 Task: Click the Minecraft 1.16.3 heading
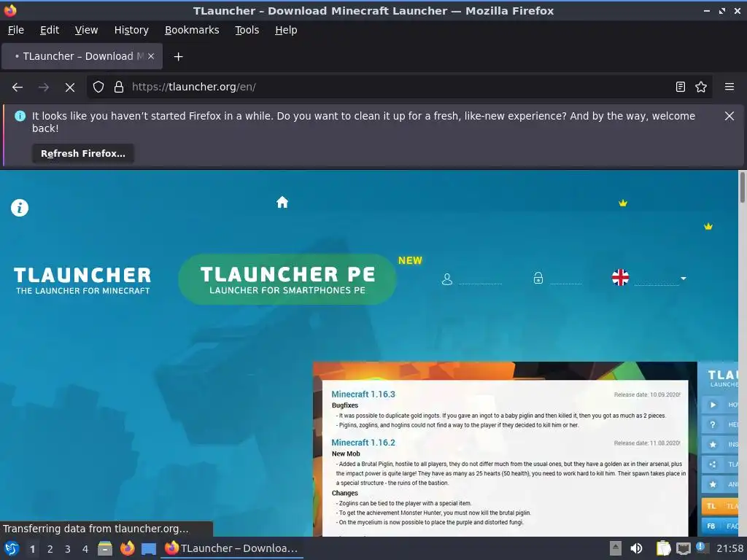(363, 394)
